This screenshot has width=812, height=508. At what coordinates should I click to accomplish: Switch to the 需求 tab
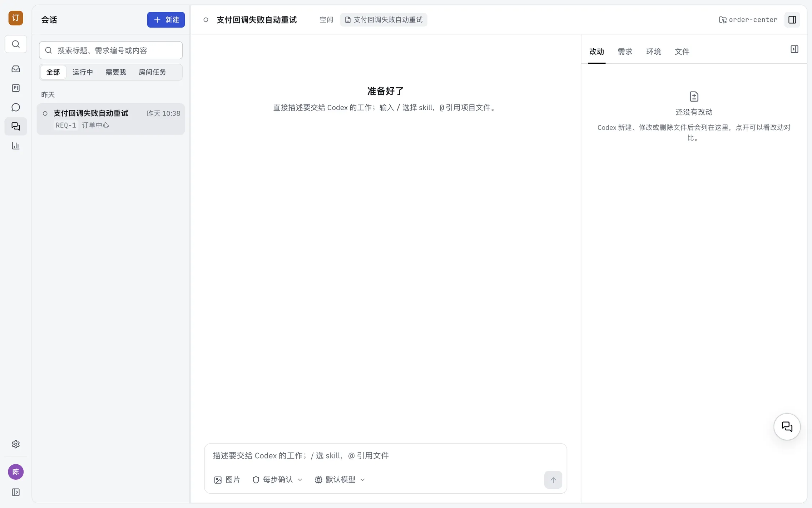click(625, 52)
